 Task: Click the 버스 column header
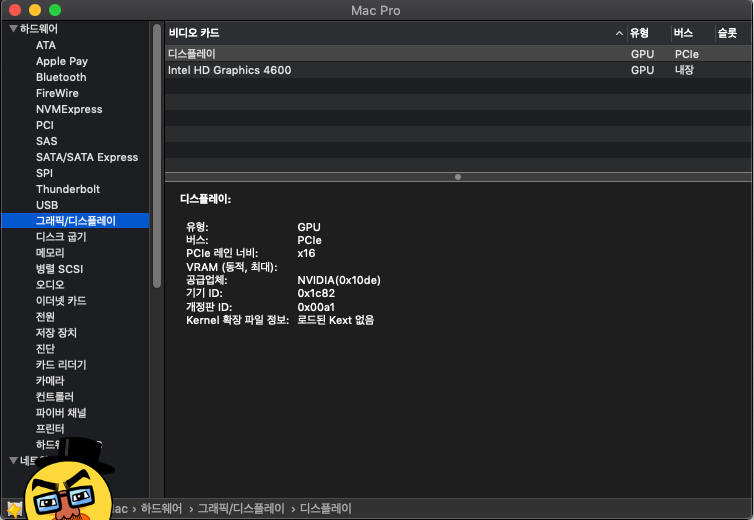point(683,33)
